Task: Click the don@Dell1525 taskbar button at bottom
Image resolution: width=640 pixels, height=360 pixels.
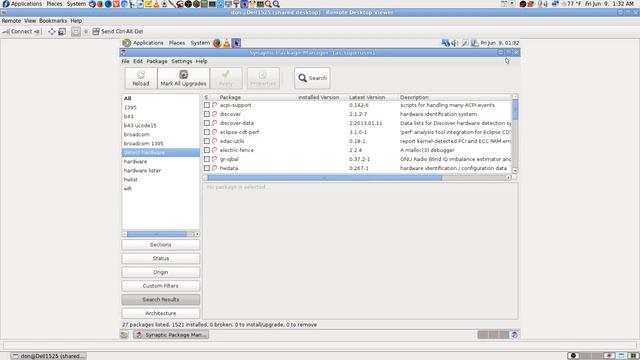Action: 48,356
